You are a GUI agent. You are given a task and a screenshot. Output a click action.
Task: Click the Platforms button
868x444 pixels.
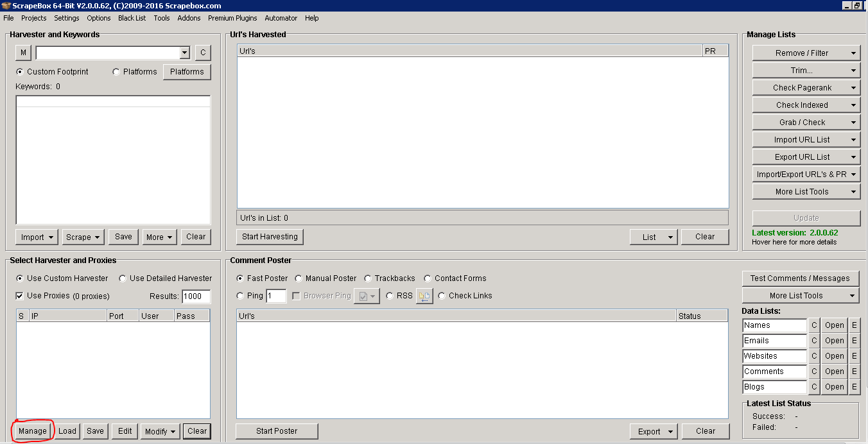(187, 72)
